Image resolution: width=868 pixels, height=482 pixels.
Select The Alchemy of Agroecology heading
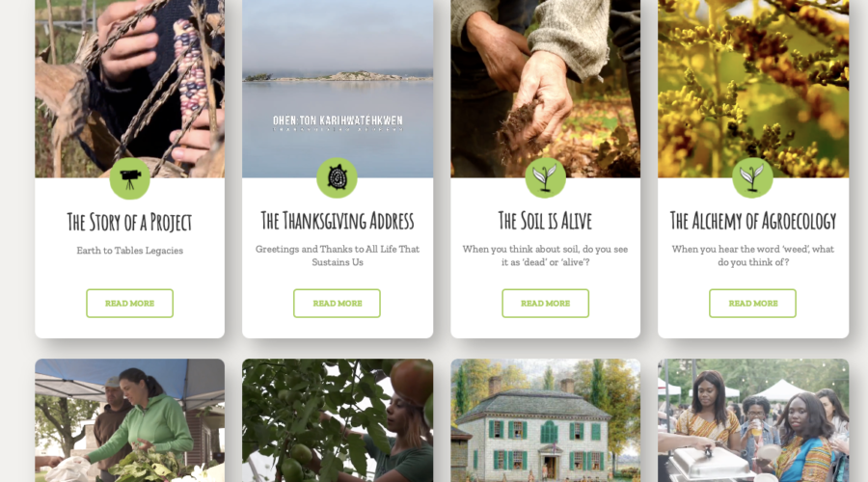click(753, 221)
